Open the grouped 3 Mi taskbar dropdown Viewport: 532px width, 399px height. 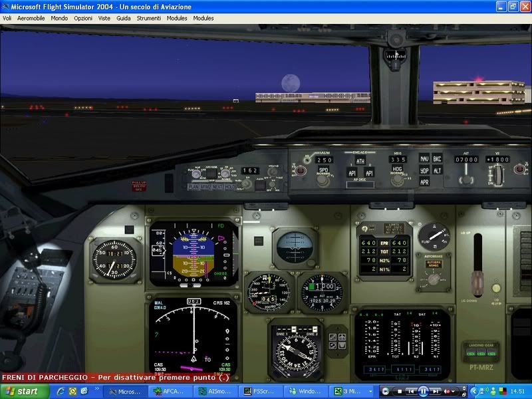(x=370, y=392)
